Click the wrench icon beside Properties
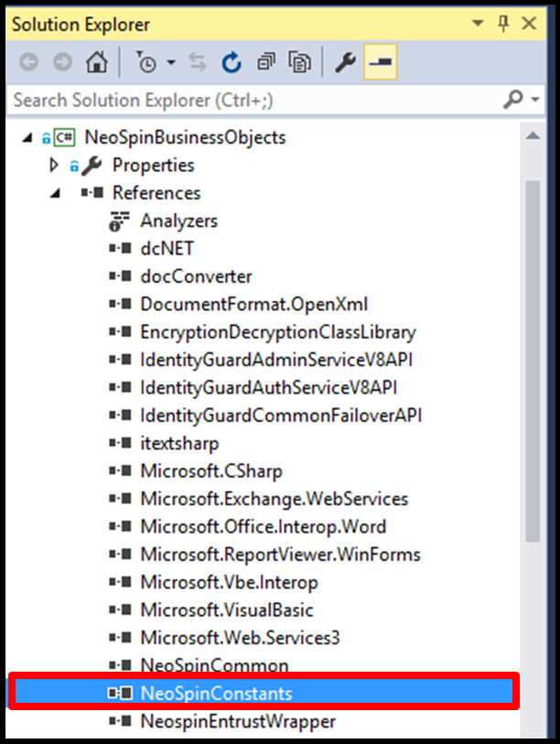The image size is (560, 744). coord(92,166)
